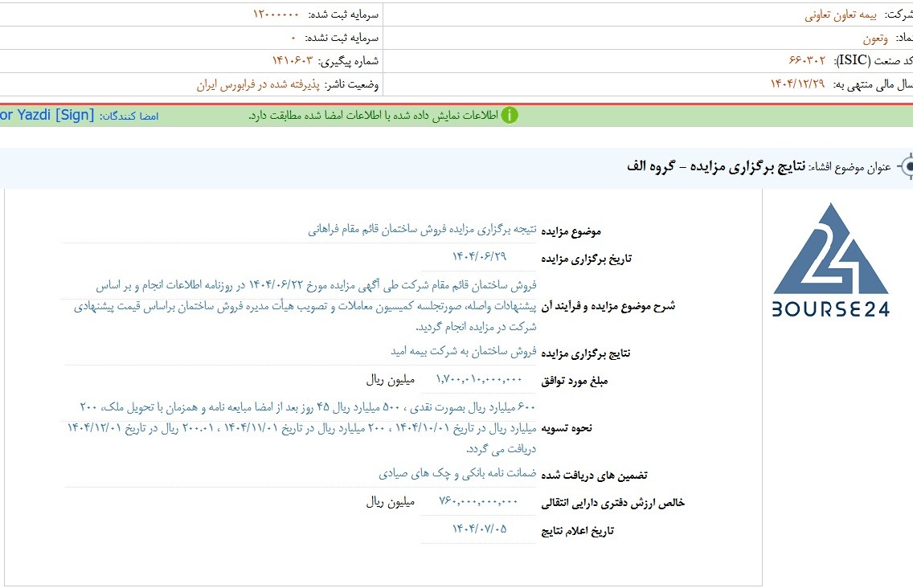
Task: Select the results announcement date "۱۴۰۴/۰۷/۰۵"
Action: [479, 529]
